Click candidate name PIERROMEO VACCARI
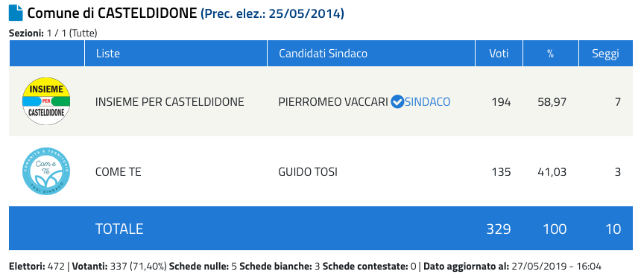Viewport: 644px width, 280px height. tap(333, 102)
